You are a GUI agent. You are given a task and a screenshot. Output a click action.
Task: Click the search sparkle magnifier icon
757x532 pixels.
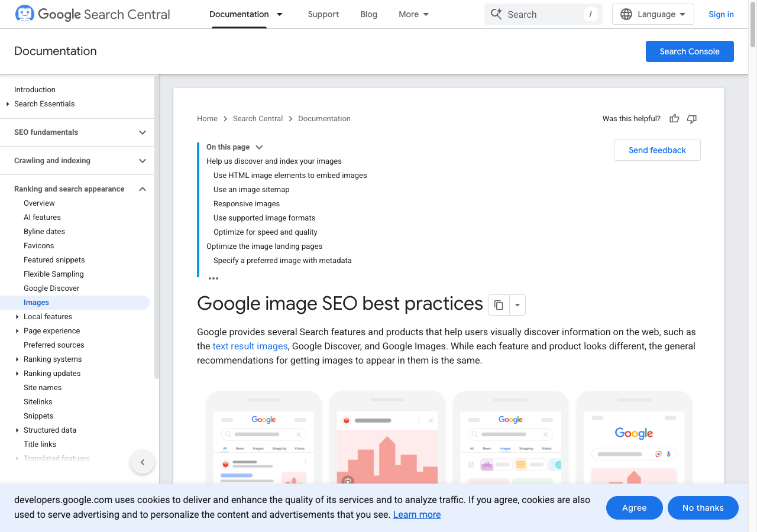point(496,14)
